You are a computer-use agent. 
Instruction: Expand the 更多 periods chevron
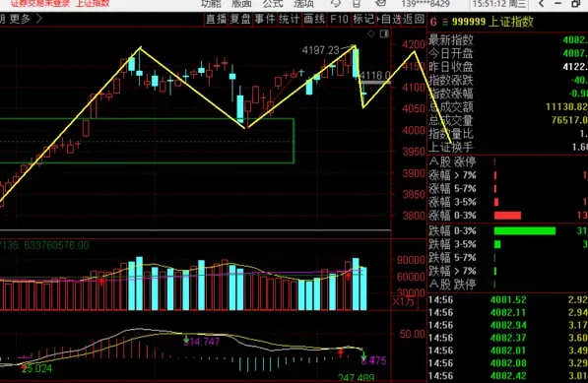tap(39, 19)
